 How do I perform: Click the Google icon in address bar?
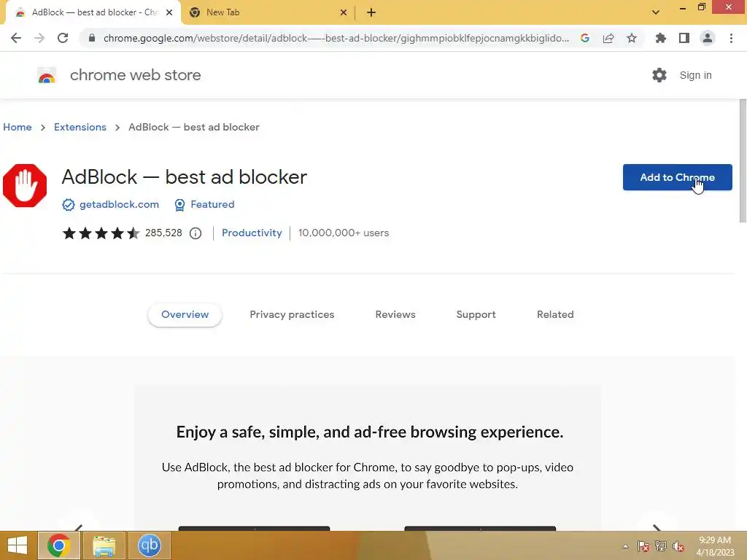(x=585, y=38)
